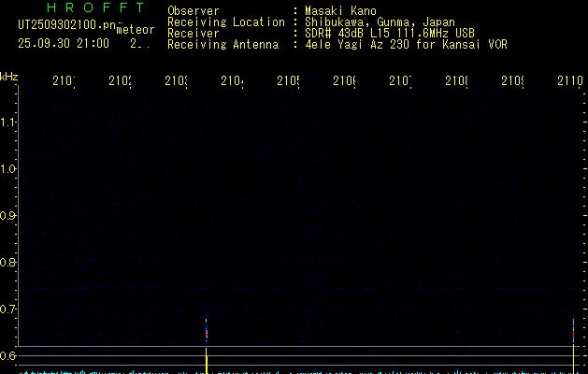Click the 2105 time marker
The width and height of the screenshot is (588, 374).
click(288, 81)
